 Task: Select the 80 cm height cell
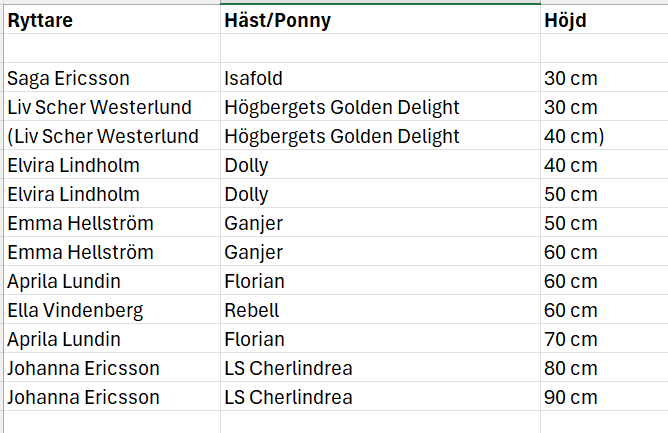pos(605,367)
